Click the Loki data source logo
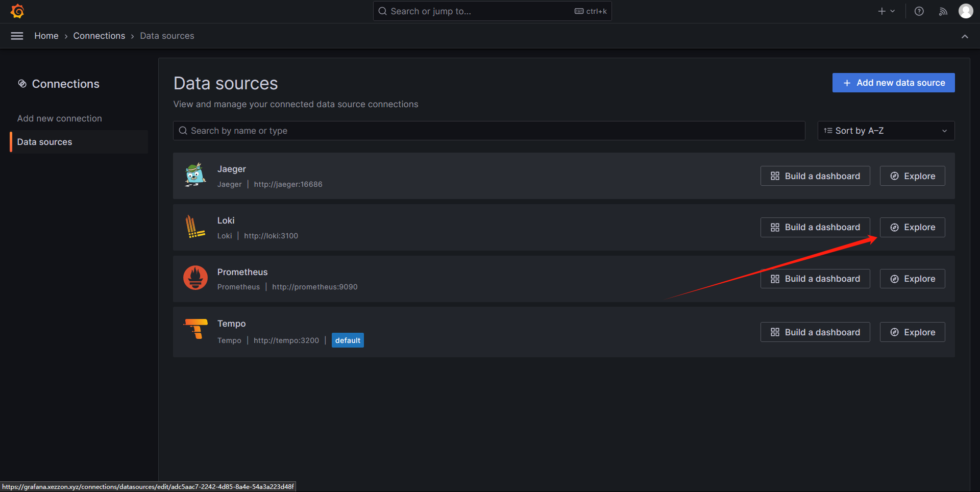This screenshot has height=492, width=980. click(195, 227)
